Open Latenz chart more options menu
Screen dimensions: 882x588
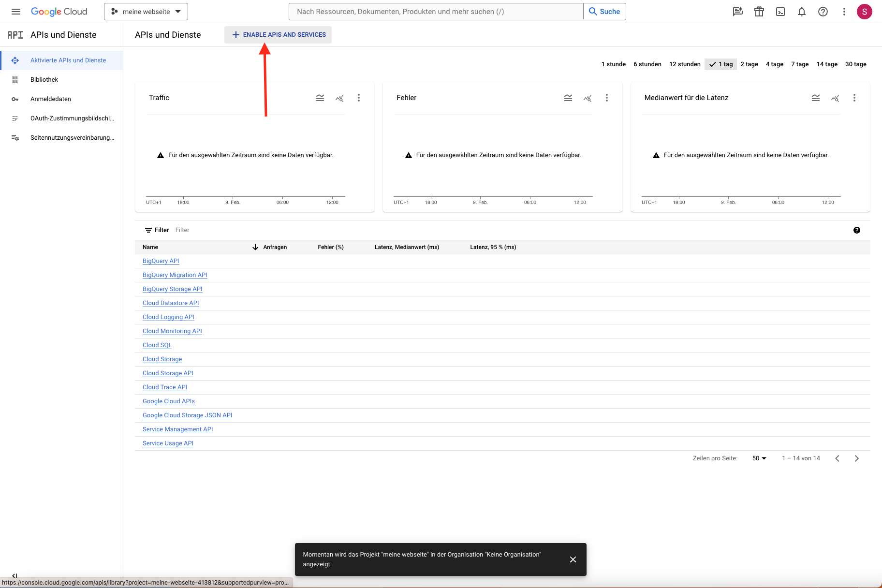[x=854, y=98]
